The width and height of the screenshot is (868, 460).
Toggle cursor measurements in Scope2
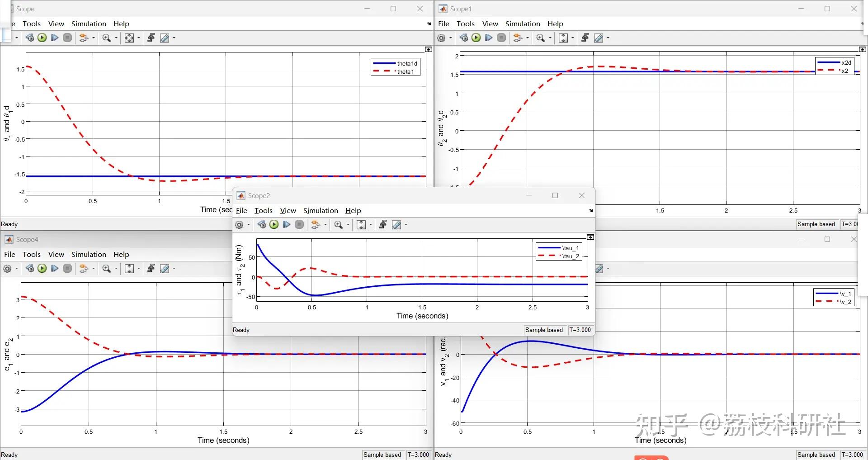(396, 225)
